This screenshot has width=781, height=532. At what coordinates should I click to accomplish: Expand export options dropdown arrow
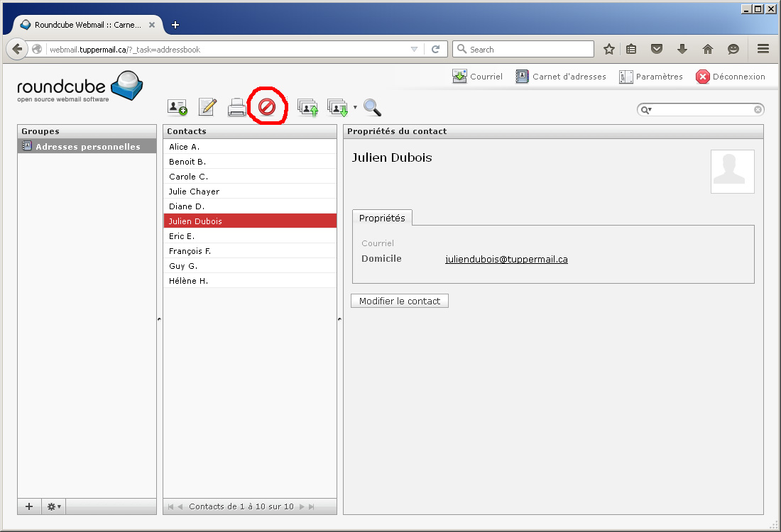click(x=355, y=108)
